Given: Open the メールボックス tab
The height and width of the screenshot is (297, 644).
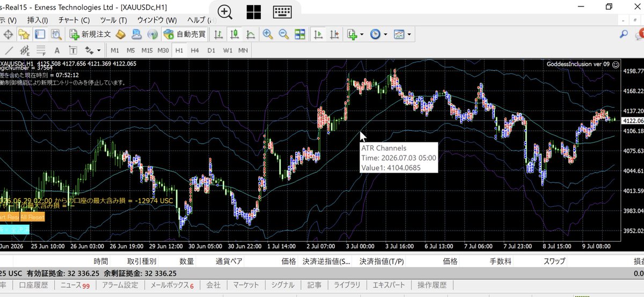Looking at the screenshot, I should click(172, 285).
